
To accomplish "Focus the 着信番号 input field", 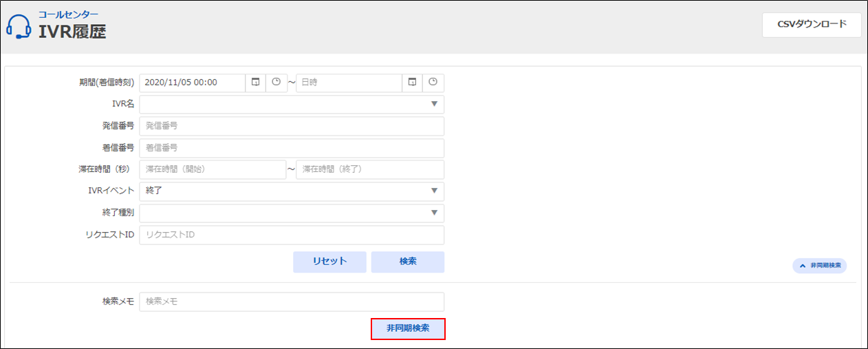I will tap(292, 148).
